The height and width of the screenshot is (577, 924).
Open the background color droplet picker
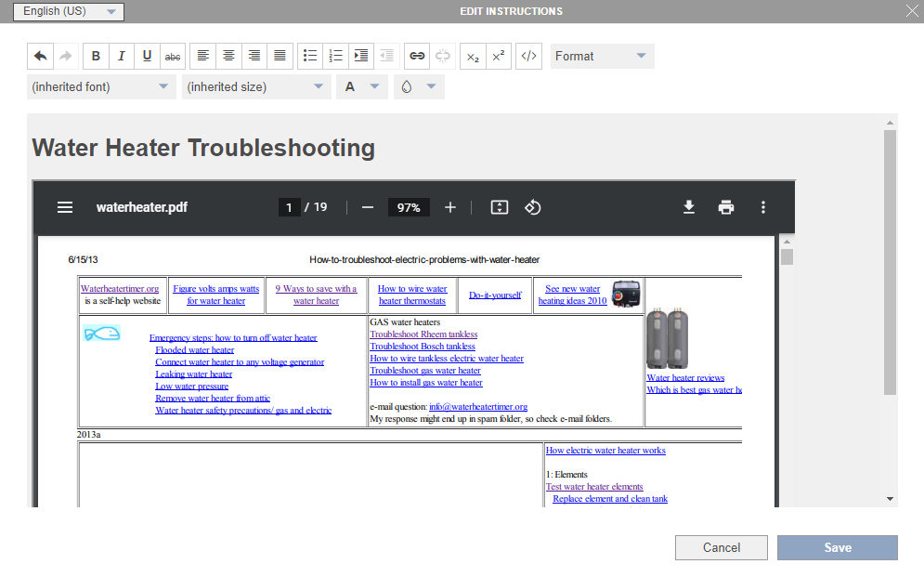pos(418,86)
